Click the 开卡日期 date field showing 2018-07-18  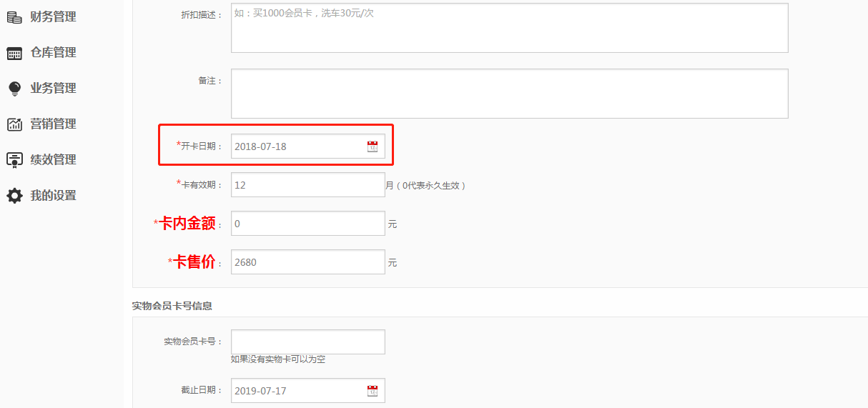[297, 146]
